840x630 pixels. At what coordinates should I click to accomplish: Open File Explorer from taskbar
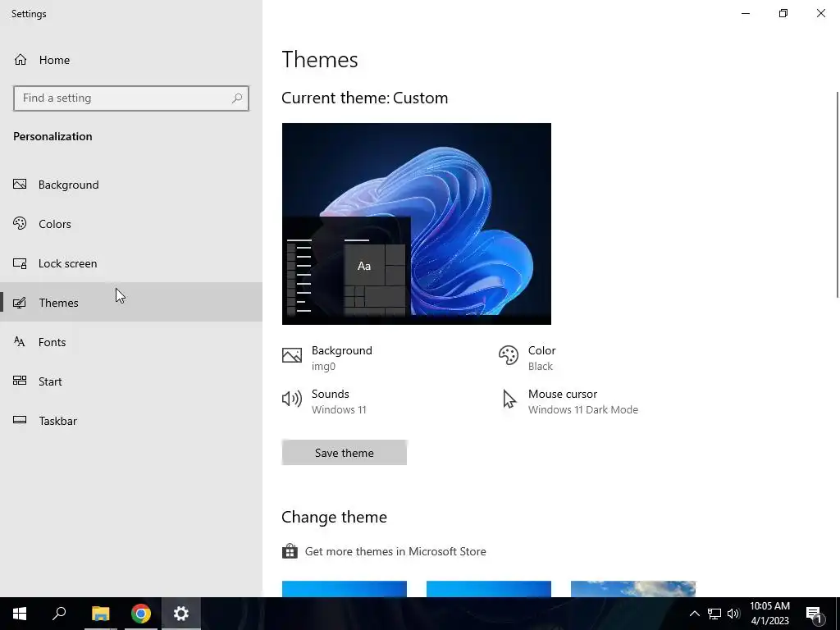click(x=100, y=614)
